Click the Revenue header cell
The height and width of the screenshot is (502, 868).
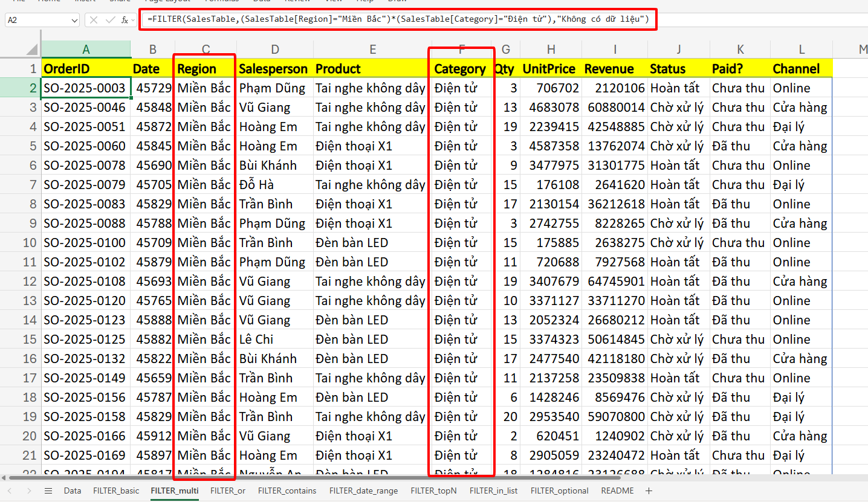coord(615,69)
